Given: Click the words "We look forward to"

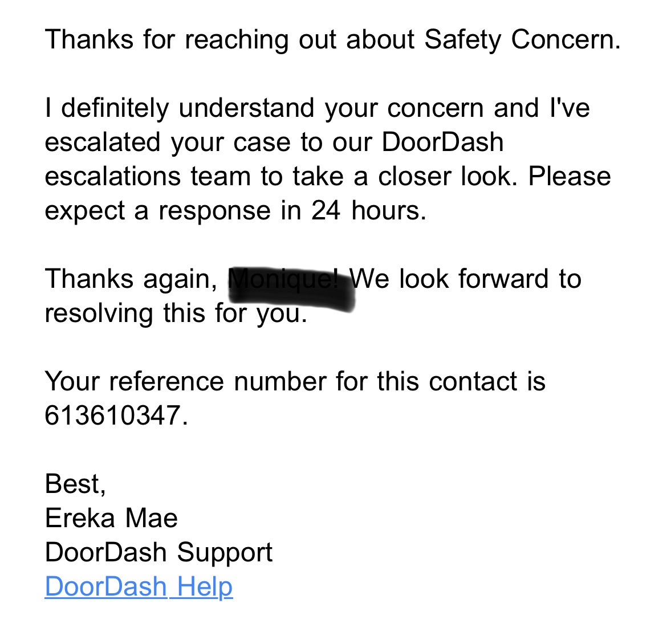Looking at the screenshot, I should pos(466,279).
